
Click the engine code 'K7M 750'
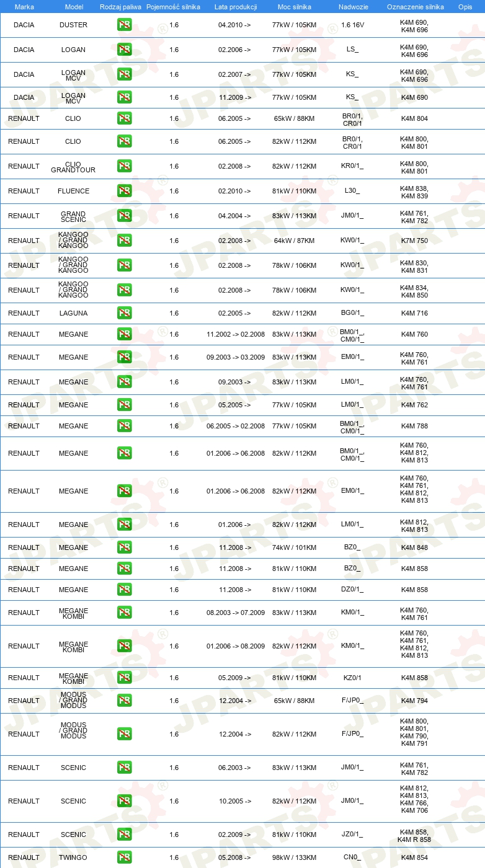point(414,241)
